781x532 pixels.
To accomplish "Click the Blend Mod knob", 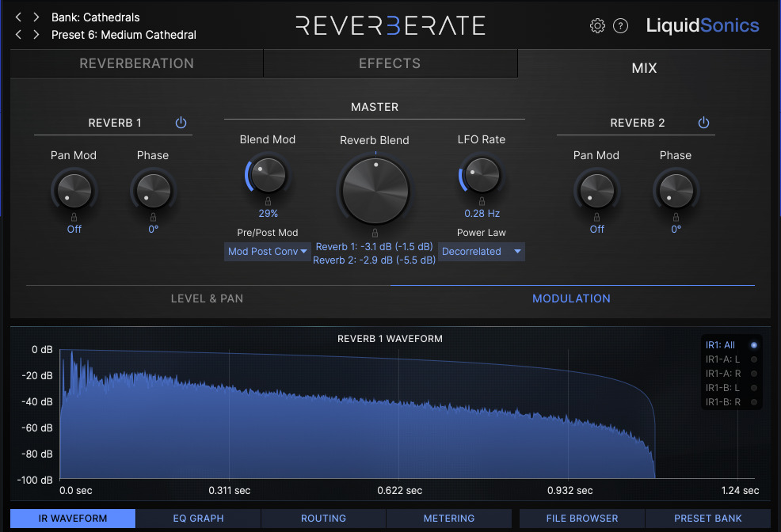I will (x=268, y=175).
